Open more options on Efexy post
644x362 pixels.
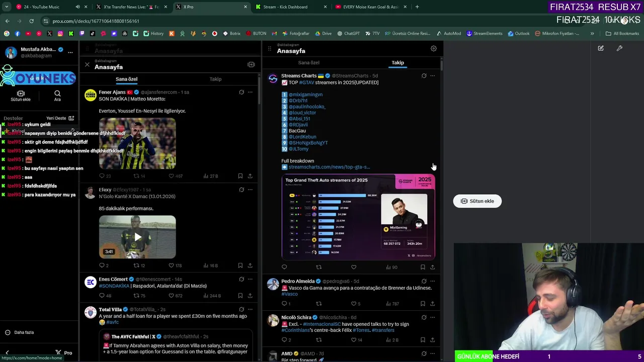[250, 190]
